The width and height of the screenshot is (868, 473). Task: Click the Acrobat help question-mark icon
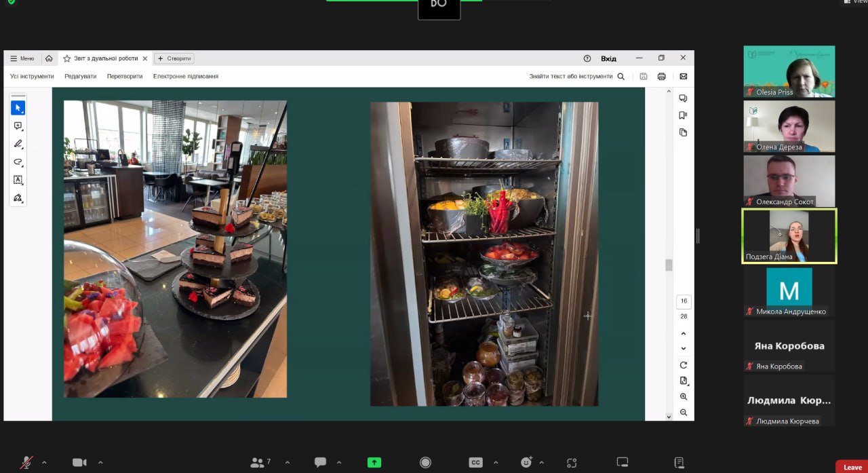(587, 58)
